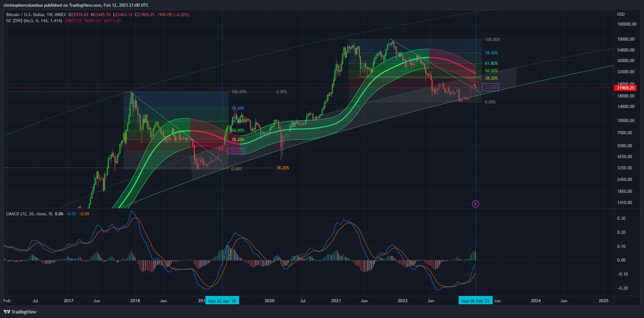Click the weekly change −969.09 (−4.22%)

tap(173, 15)
